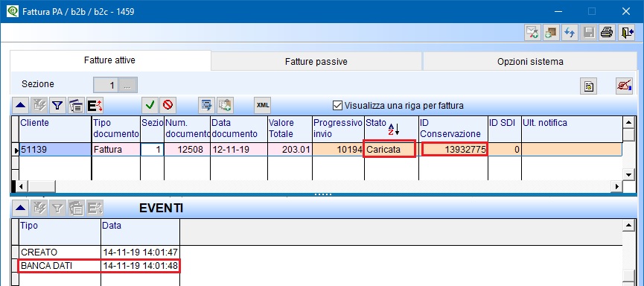This screenshot has width=644, height=286.
Task: Click event timestamp 14-11-19 14:01:47
Action: [140, 252]
